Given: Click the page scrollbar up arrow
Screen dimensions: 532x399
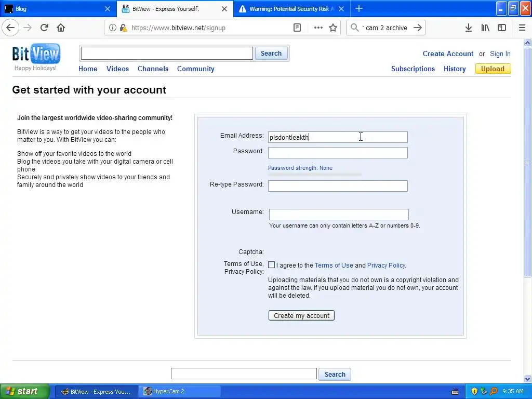Looking at the screenshot, I should 528,43.
